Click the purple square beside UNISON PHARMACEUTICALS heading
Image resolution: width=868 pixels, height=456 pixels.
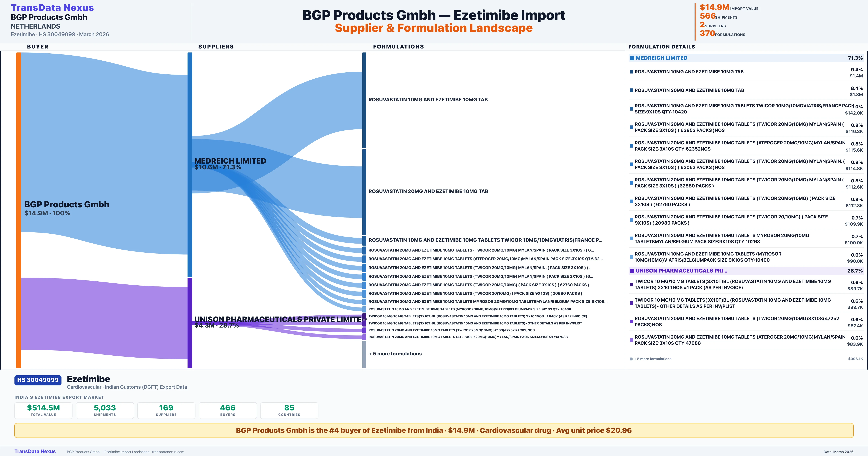(632, 271)
